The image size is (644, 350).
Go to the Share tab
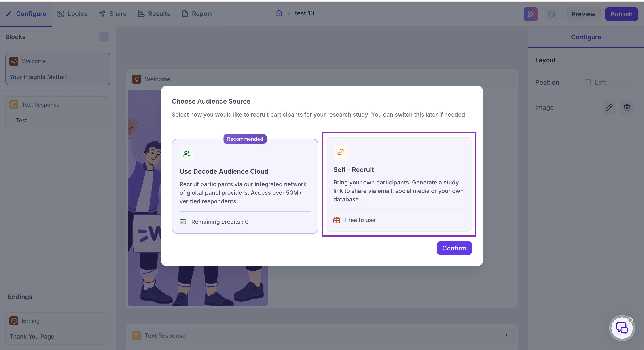[x=113, y=14]
